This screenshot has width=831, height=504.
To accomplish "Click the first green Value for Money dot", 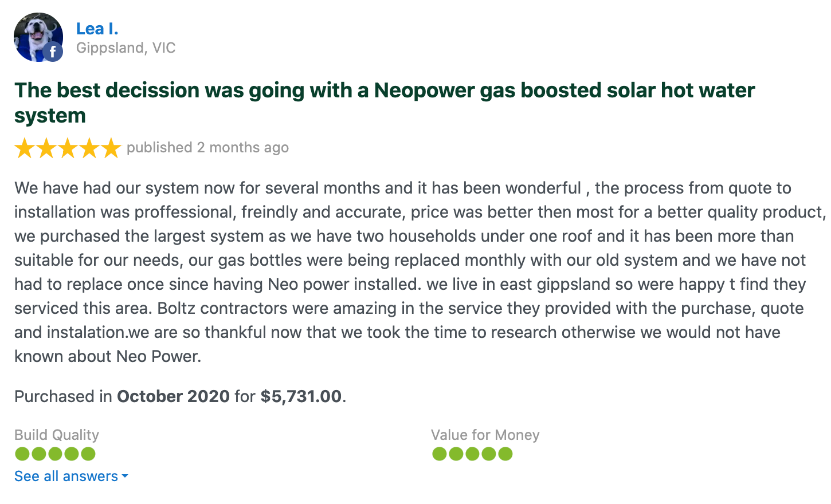I will 440,454.
